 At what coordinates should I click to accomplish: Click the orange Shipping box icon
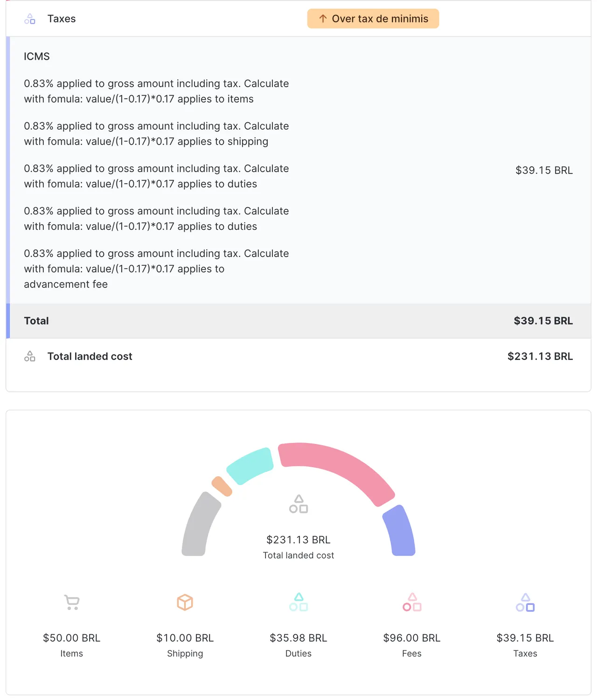pos(185,602)
